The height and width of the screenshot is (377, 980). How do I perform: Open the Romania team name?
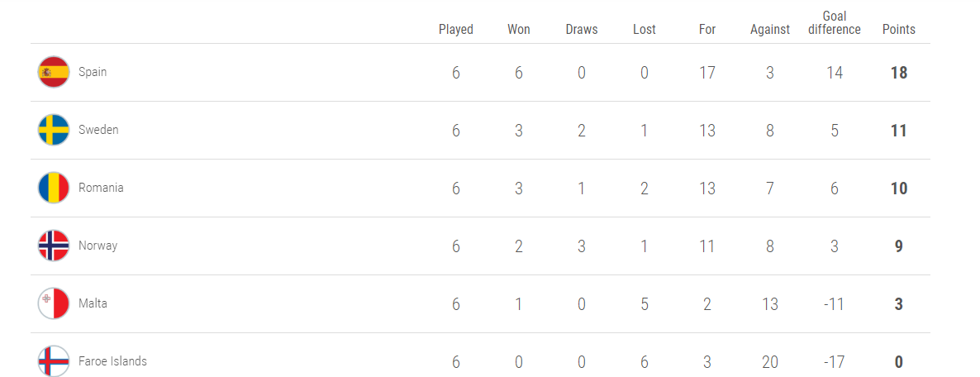[101, 188]
